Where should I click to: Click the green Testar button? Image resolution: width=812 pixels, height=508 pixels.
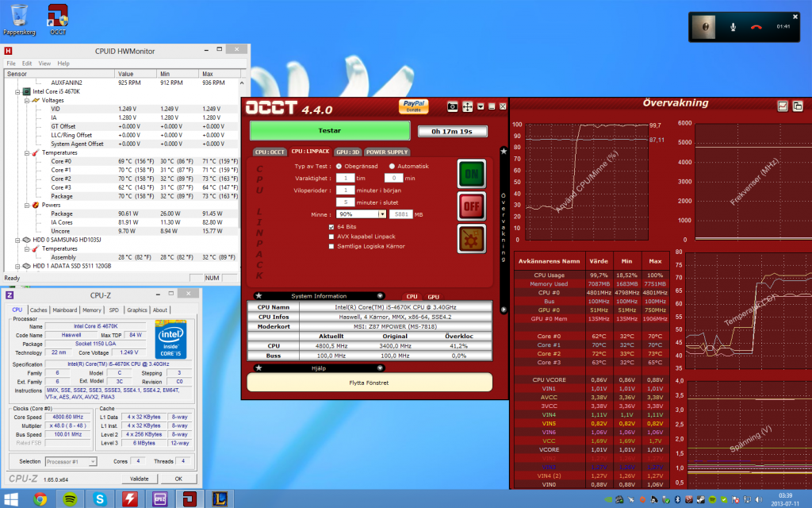(x=330, y=131)
